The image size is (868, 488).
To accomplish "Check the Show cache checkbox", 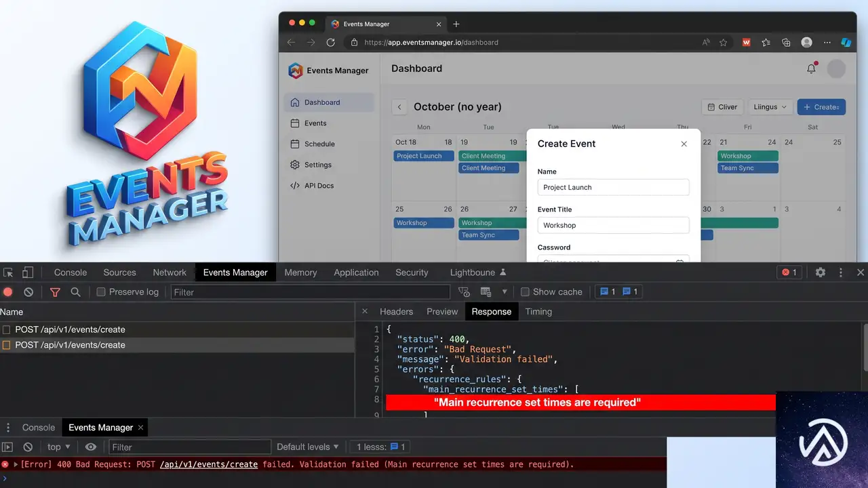I will 525,292.
